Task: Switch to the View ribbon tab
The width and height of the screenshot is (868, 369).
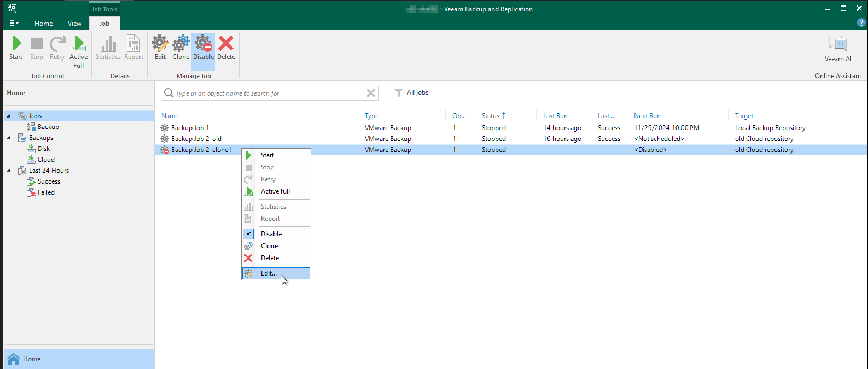Action: [x=75, y=24]
